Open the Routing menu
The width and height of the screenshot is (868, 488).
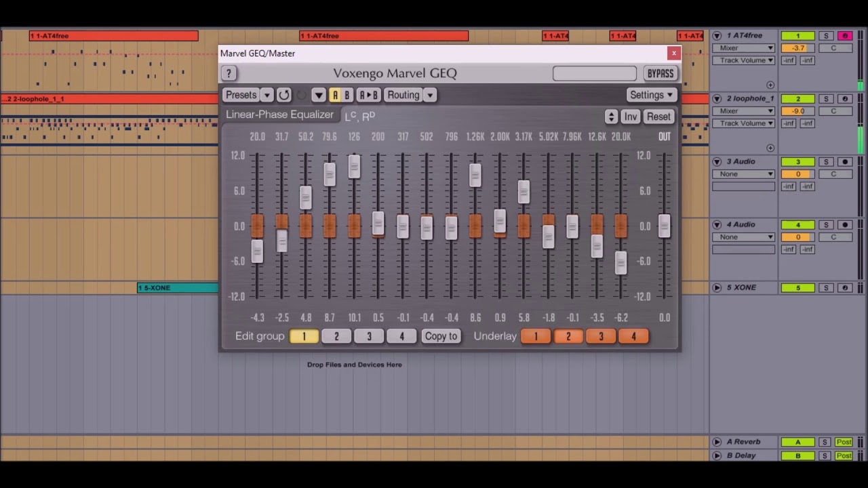(403, 95)
